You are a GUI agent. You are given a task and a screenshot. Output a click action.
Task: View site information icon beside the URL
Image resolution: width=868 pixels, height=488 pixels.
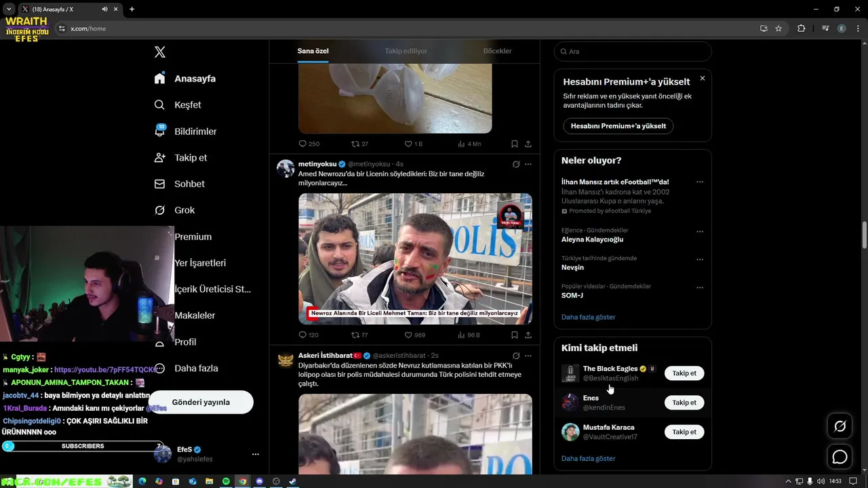[x=62, y=28]
